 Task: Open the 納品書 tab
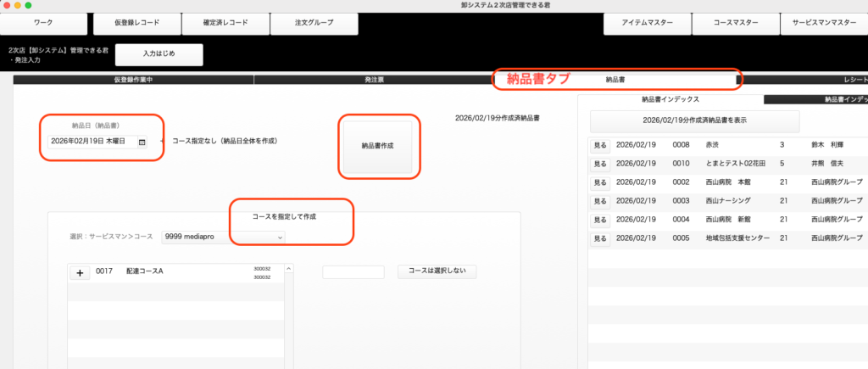[615, 80]
